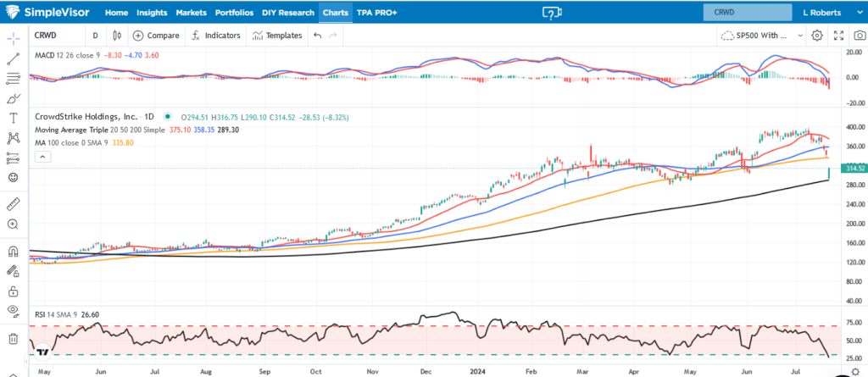Screen dimensions: 868x377
Task: Open the SP500 With layout dropdown
Action: pos(761,36)
